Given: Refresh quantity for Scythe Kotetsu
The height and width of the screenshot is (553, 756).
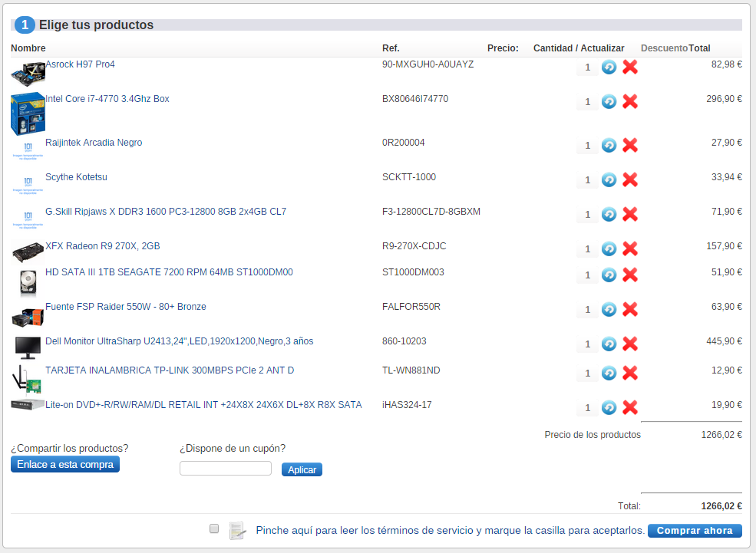Looking at the screenshot, I should [x=609, y=179].
